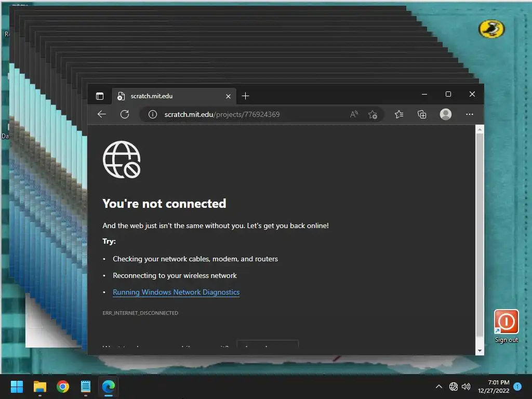532x399 pixels.
Task: Click the ERR_INTERNET_DISCONNECTED error code text
Action: coord(140,313)
